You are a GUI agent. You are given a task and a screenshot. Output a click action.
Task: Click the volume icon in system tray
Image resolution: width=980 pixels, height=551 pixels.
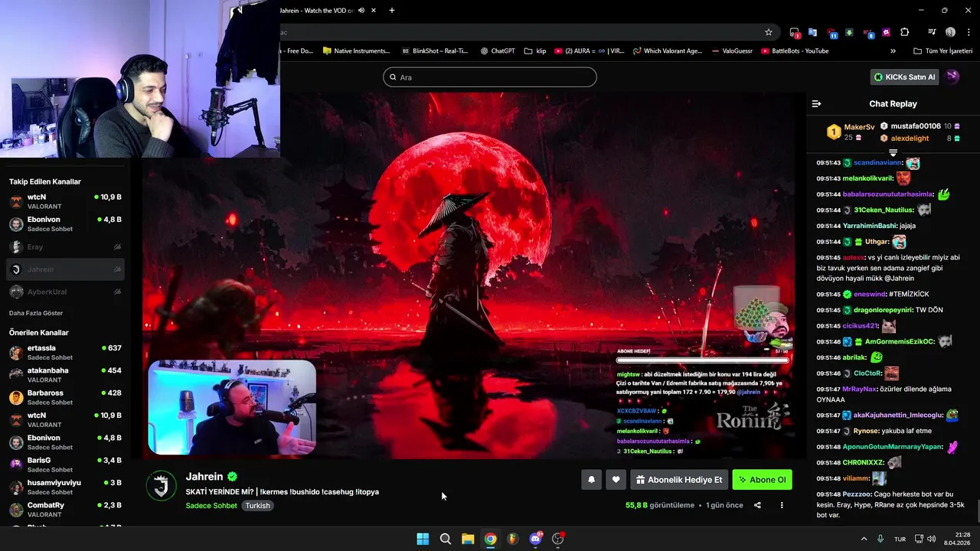[932, 539]
